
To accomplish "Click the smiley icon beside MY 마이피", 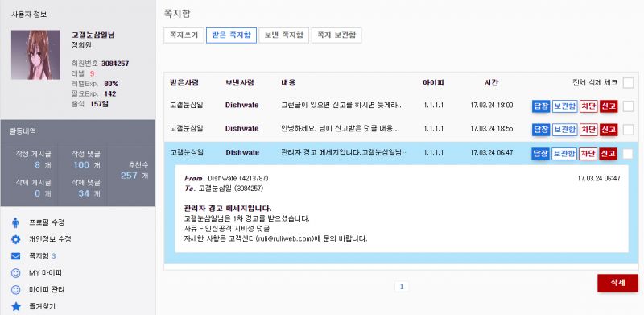I will pyautogui.click(x=15, y=273).
